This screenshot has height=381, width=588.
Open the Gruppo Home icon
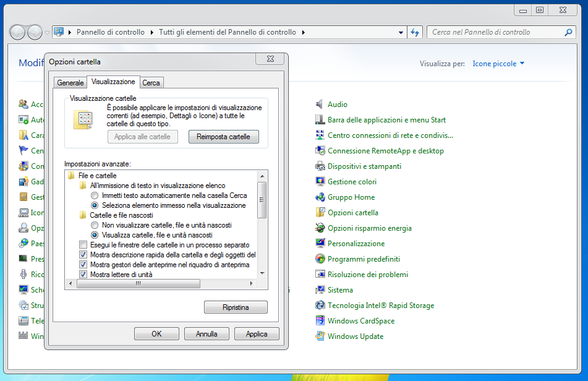pyautogui.click(x=320, y=197)
